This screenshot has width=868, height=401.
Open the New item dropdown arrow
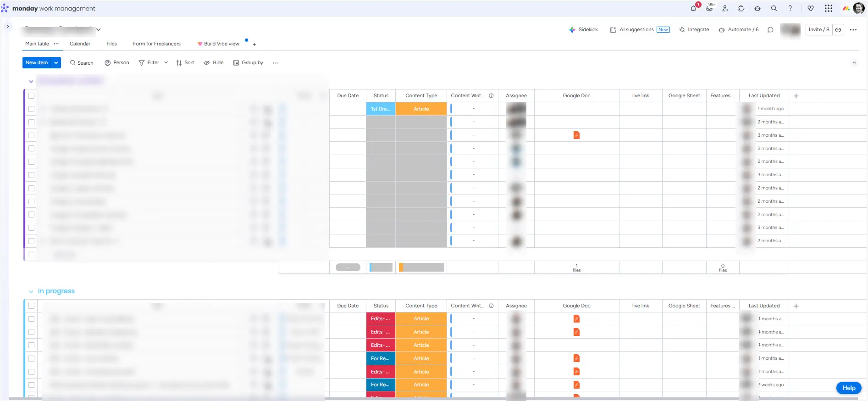click(x=56, y=63)
